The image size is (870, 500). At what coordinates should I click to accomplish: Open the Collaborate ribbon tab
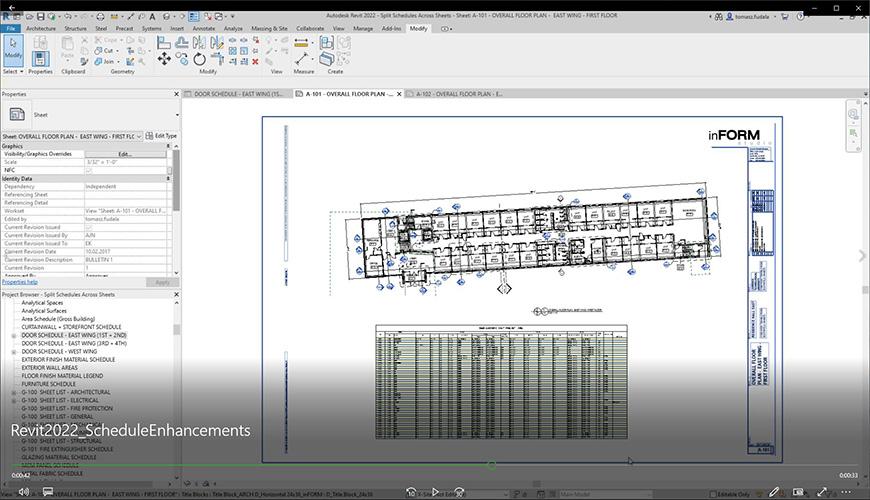[x=310, y=28]
